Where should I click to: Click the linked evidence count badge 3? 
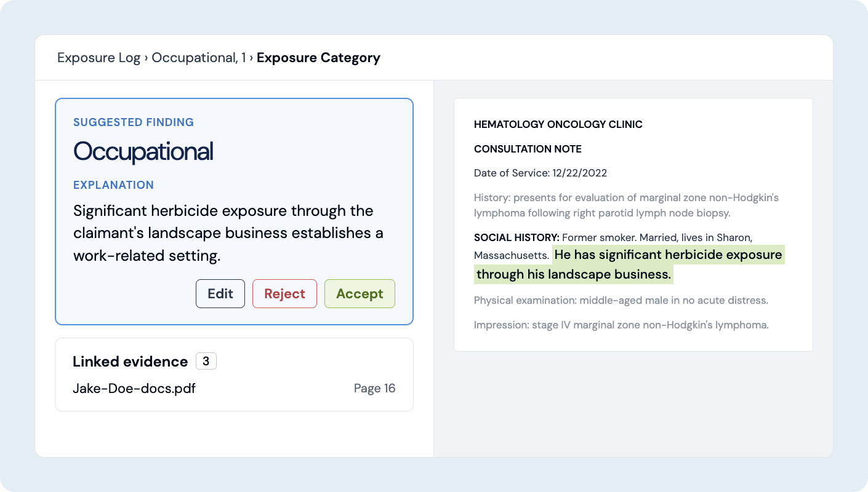click(x=206, y=361)
